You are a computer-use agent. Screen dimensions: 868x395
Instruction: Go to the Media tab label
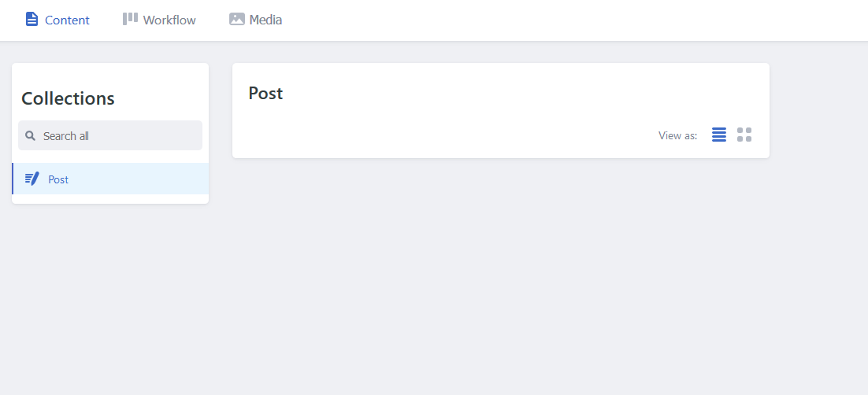(265, 20)
